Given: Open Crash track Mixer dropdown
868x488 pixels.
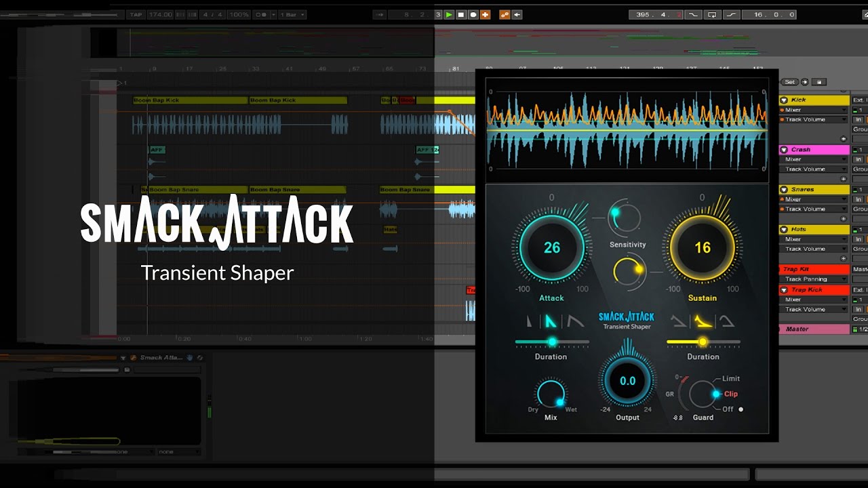Looking at the screenshot, I should pyautogui.click(x=814, y=159).
